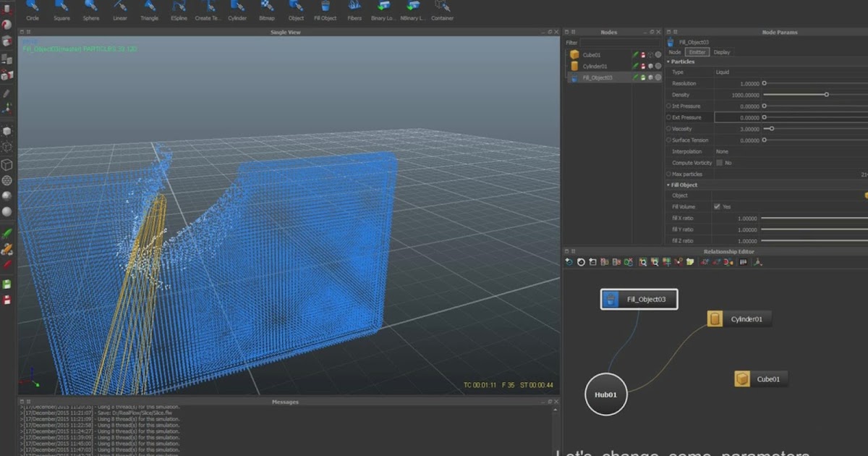868x456 pixels.
Task: Click the green save disk icon in left toolbar
Action: [7, 284]
